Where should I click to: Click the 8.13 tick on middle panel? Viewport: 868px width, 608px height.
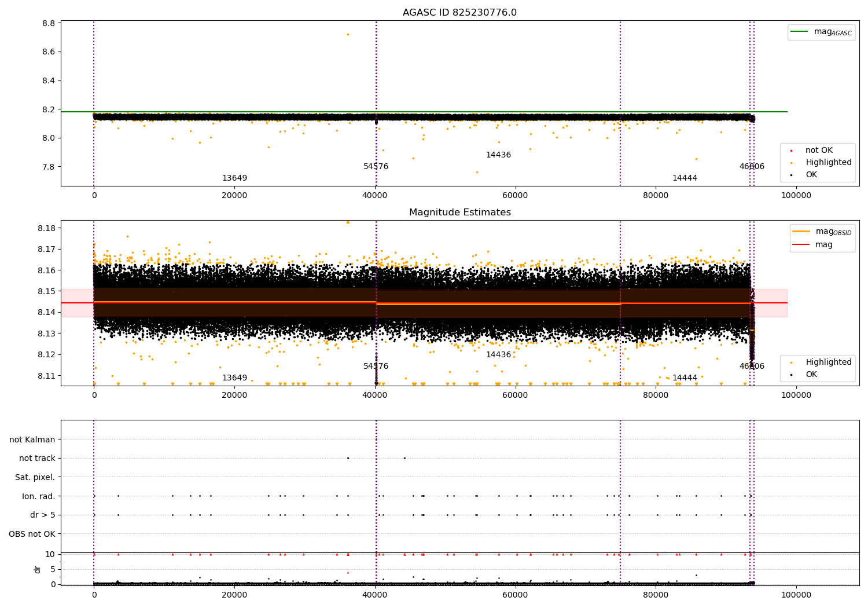tap(47, 334)
